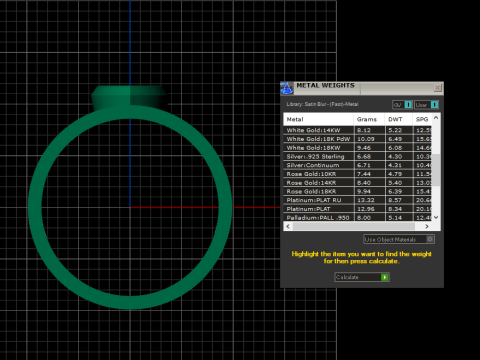Image resolution: width=480 pixels, height=360 pixels.
Task: Select the Palladium:PALL .950 row
Action: [x=358, y=217]
